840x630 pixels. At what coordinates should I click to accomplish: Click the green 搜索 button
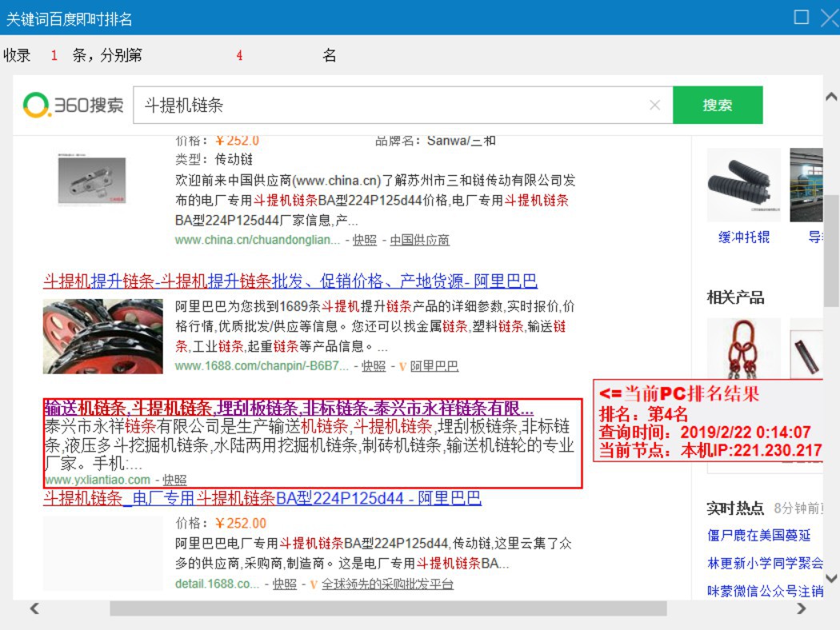(718, 105)
